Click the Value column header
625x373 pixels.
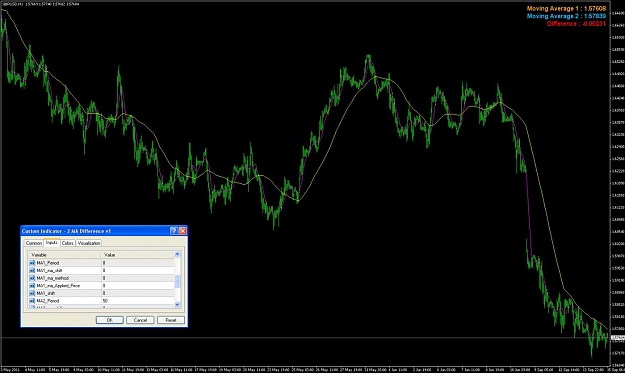click(x=138, y=255)
